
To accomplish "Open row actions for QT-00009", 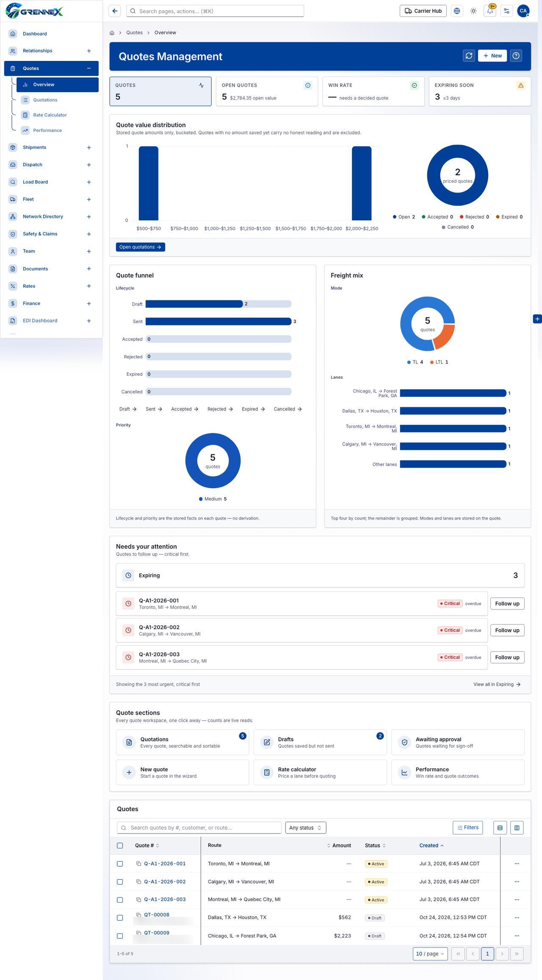I will pos(517,936).
